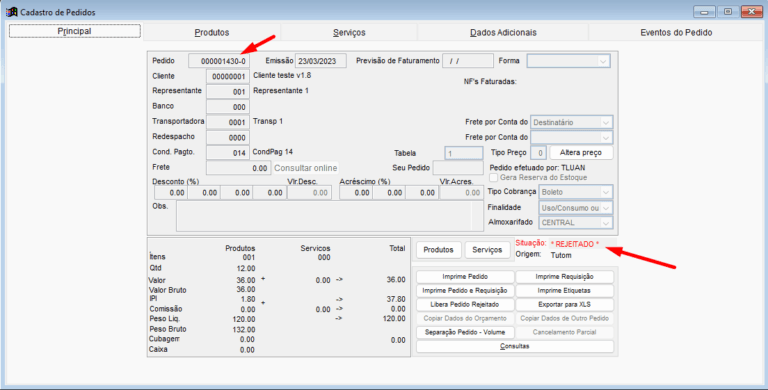Click the Obs. text area
Image resolution: width=768 pixels, height=390 pixels.
(x=330, y=216)
